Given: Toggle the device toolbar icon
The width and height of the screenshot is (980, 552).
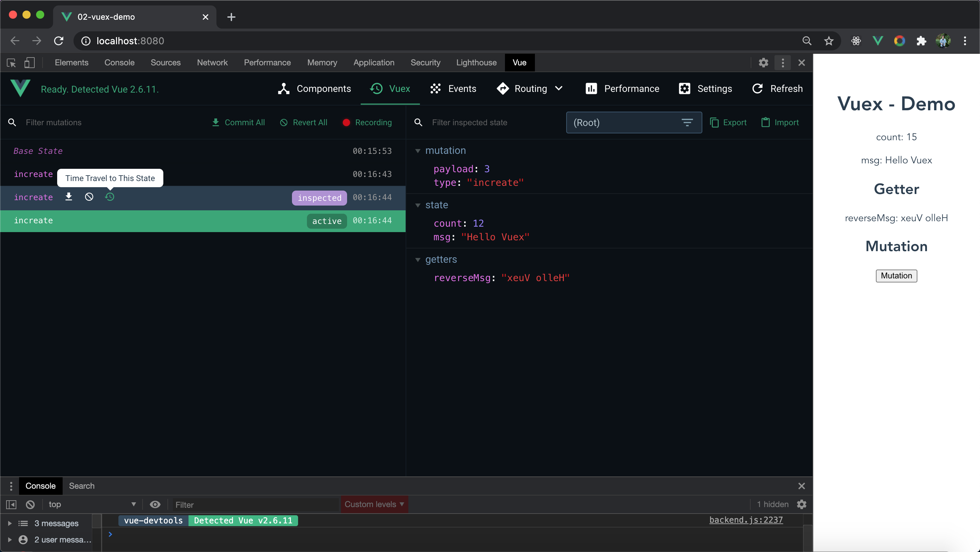Looking at the screenshot, I should tap(29, 63).
